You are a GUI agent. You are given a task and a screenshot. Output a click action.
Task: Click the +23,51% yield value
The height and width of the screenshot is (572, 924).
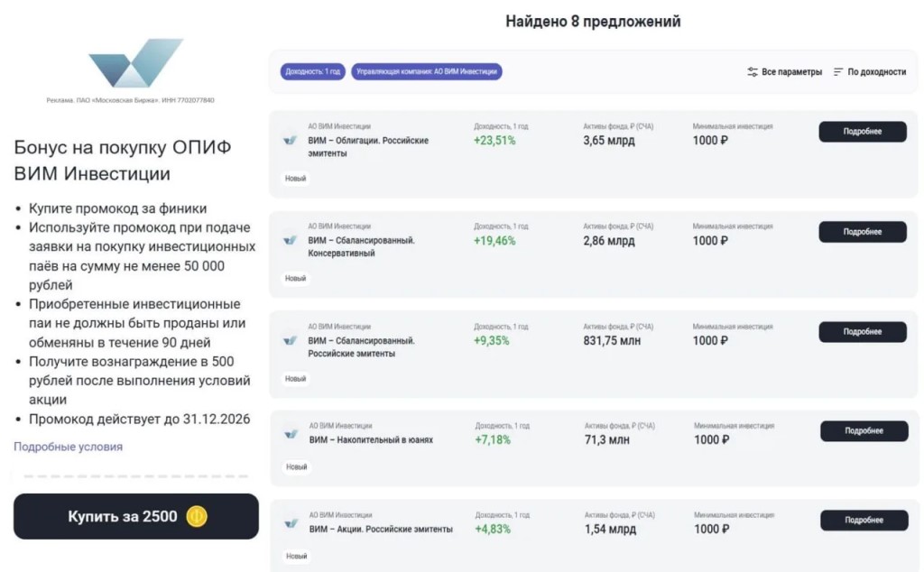(494, 140)
